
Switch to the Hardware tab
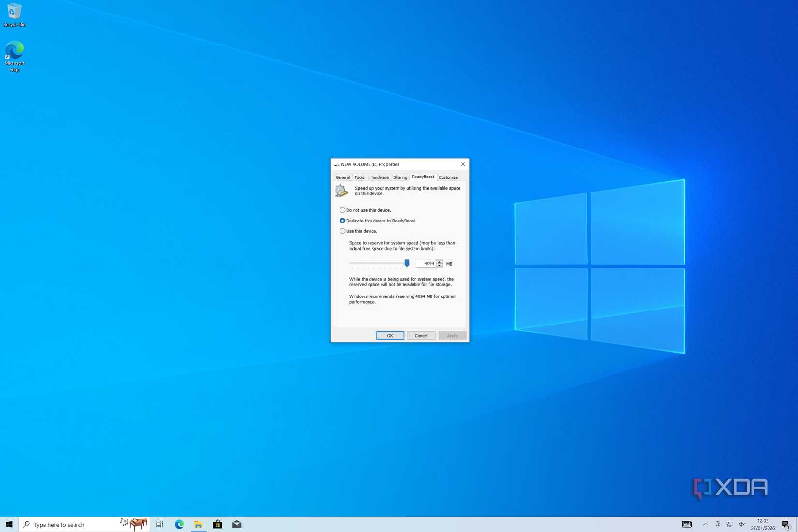point(379,177)
